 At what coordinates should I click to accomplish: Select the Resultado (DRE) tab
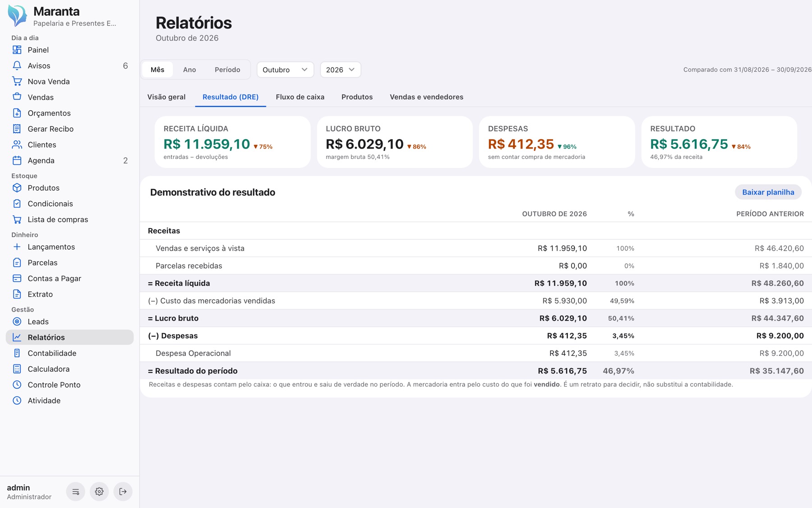pyautogui.click(x=231, y=97)
